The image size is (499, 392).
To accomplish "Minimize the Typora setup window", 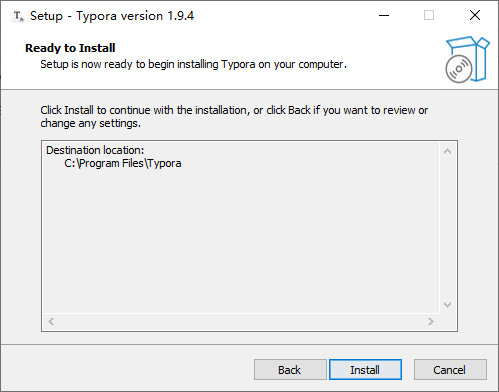I will [x=384, y=15].
